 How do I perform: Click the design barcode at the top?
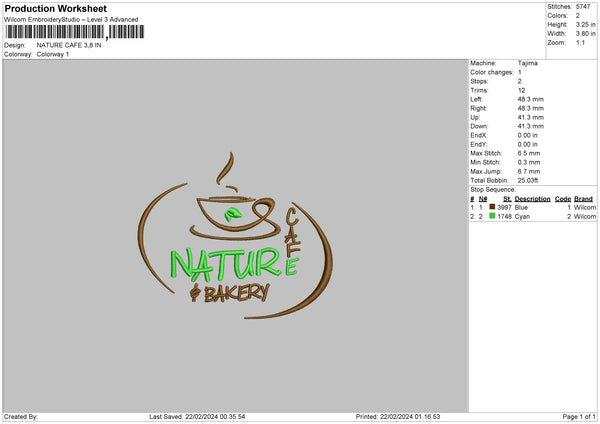coord(75,32)
